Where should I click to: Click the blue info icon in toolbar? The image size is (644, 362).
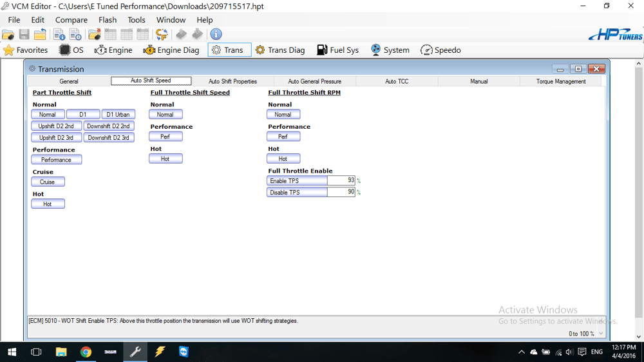pos(216,34)
